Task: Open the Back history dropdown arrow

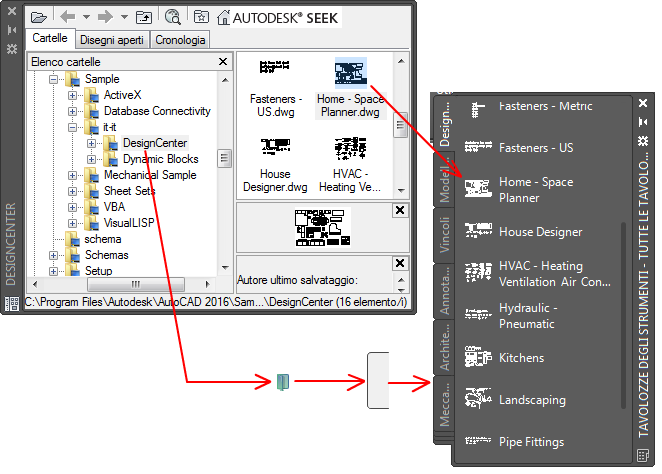Action: pos(86,17)
